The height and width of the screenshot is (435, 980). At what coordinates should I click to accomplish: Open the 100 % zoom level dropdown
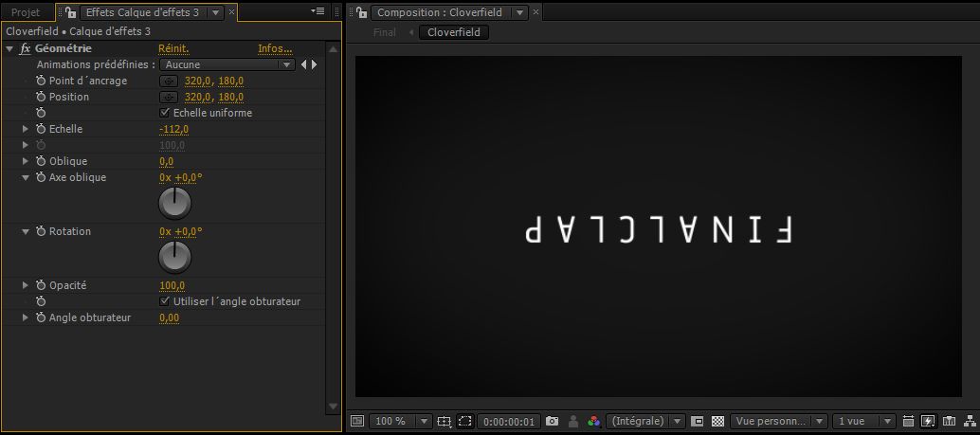click(x=400, y=421)
